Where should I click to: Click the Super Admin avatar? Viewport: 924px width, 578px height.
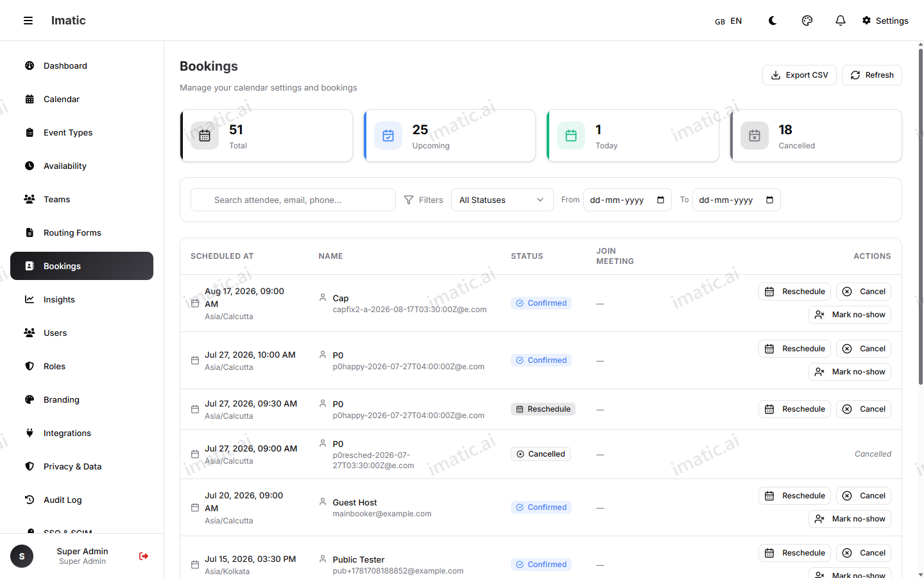tap(22, 556)
